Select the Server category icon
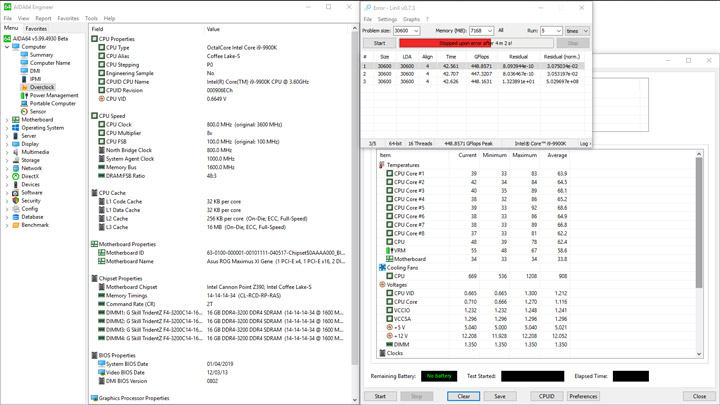Screen dimensions: 720x405 (x=16, y=136)
